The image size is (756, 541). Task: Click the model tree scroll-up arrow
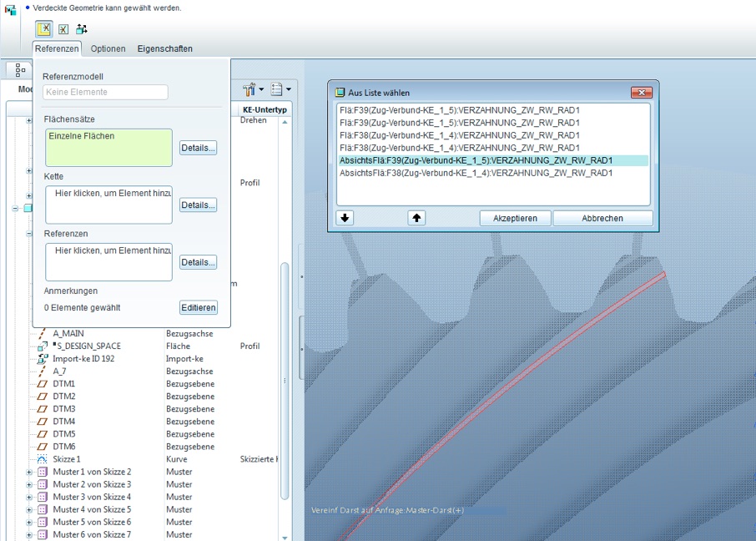(285, 123)
